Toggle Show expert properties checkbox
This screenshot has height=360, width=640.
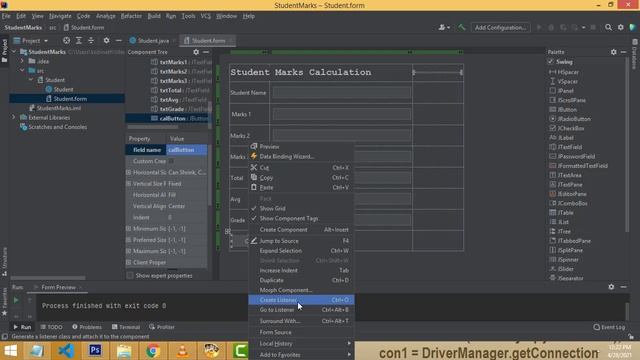click(130, 276)
